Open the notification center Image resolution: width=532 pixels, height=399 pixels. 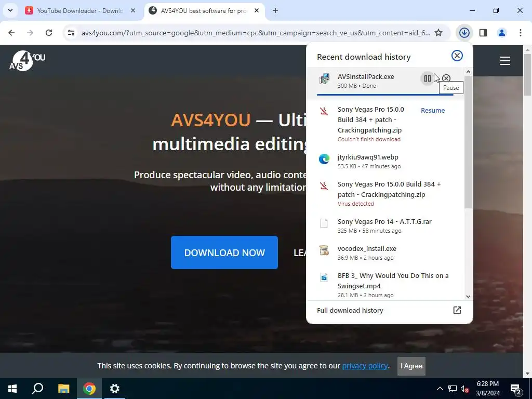pyautogui.click(x=516, y=389)
